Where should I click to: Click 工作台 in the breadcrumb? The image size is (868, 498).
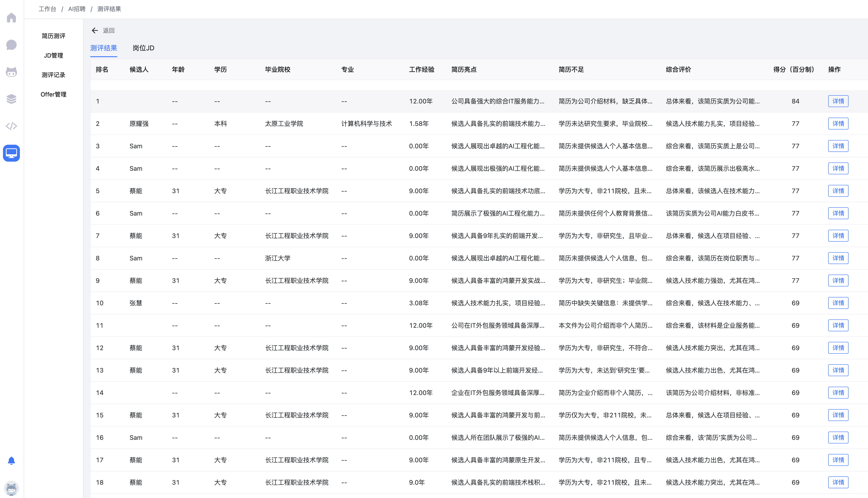47,9
